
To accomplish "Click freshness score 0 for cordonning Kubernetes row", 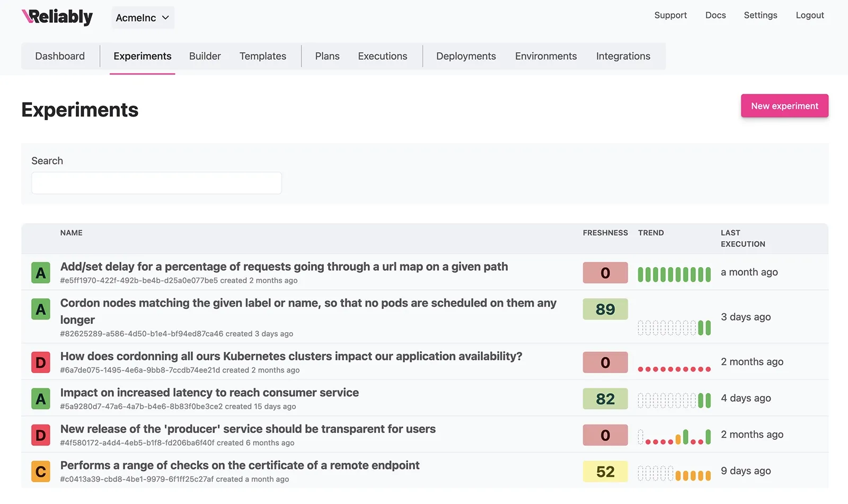I will [x=605, y=362].
